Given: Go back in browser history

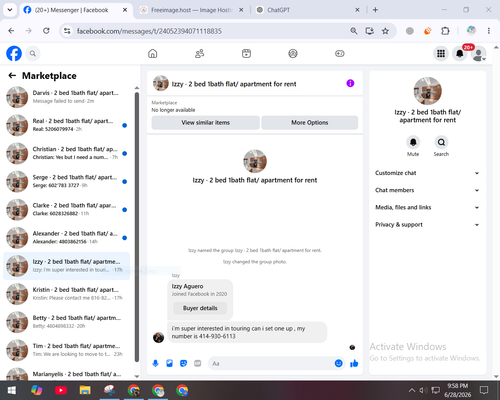Looking at the screenshot, I should pyautogui.click(x=11, y=31).
